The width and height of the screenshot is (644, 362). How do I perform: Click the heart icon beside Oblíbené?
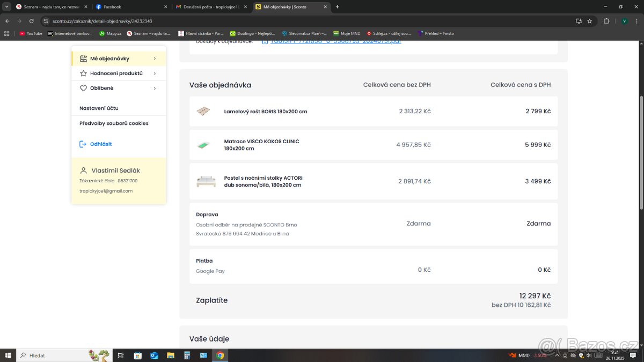tap(83, 88)
